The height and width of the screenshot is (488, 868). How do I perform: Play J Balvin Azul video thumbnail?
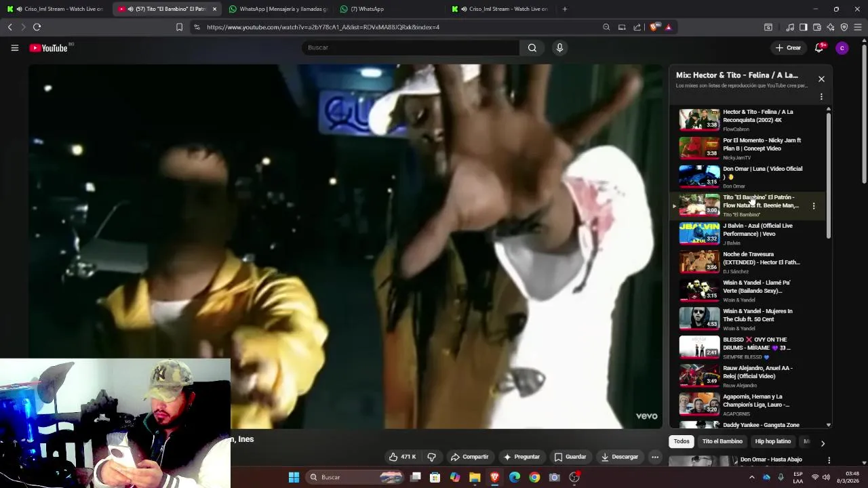click(x=699, y=234)
